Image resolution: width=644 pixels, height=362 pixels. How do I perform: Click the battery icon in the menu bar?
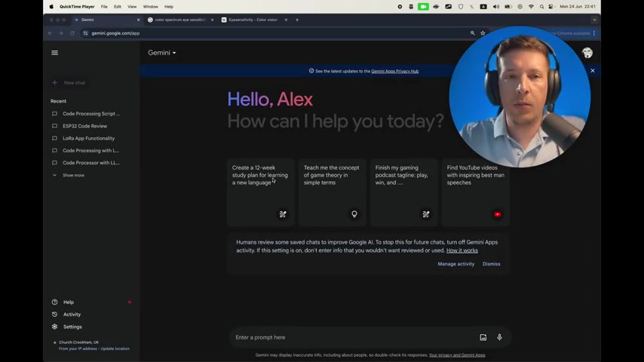[x=508, y=7]
